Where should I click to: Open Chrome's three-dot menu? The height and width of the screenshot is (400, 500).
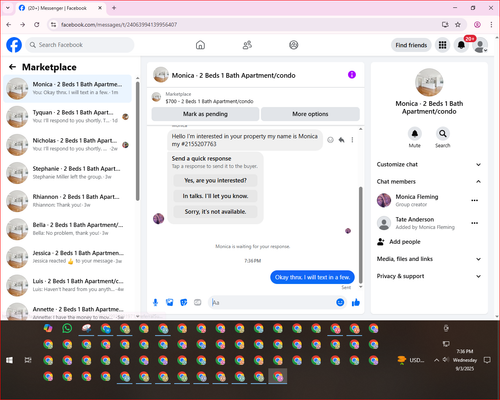(x=491, y=25)
